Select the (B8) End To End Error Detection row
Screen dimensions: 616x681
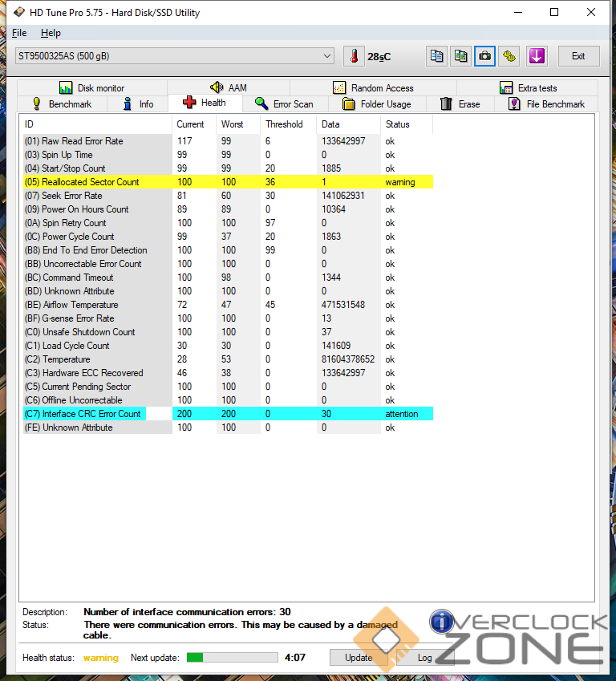coord(228,250)
